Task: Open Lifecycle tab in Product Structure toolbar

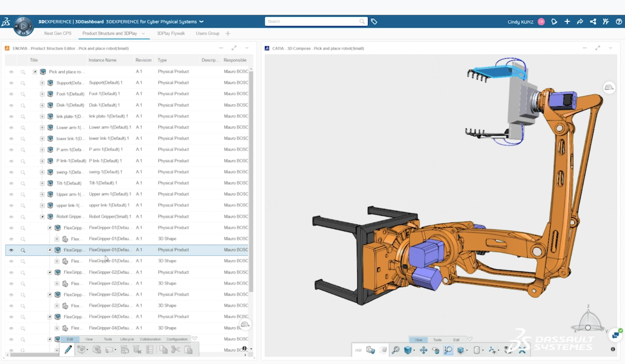Action: click(127, 339)
